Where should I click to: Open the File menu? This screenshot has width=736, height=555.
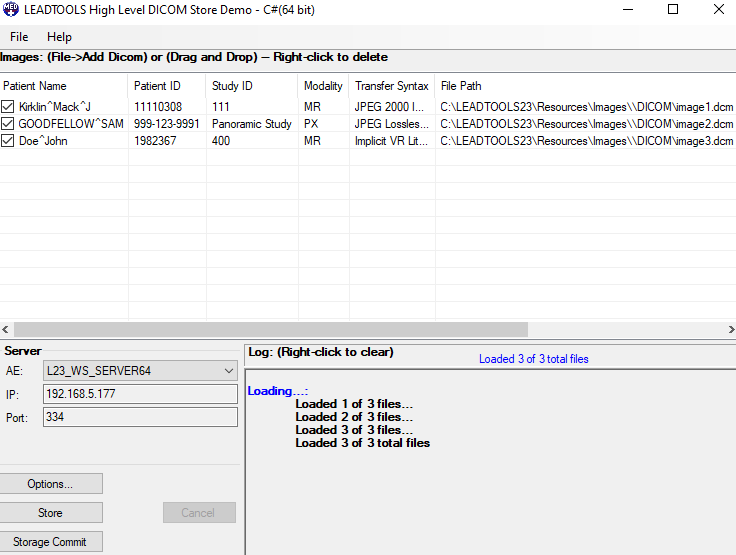click(x=19, y=37)
